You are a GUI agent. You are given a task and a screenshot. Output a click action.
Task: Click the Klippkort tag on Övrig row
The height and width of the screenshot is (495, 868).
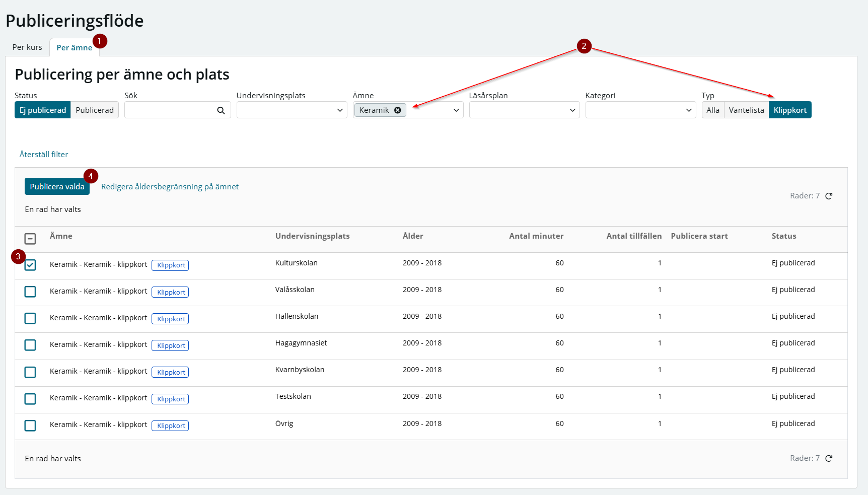pyautogui.click(x=170, y=426)
